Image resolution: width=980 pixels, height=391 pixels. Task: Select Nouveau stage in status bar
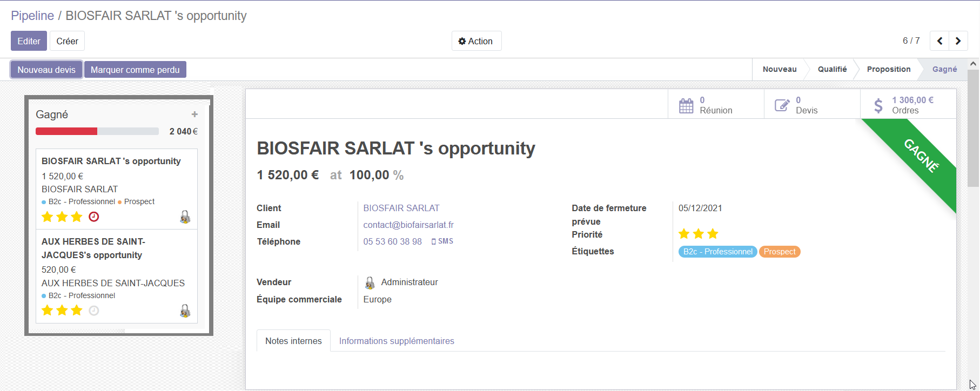780,69
